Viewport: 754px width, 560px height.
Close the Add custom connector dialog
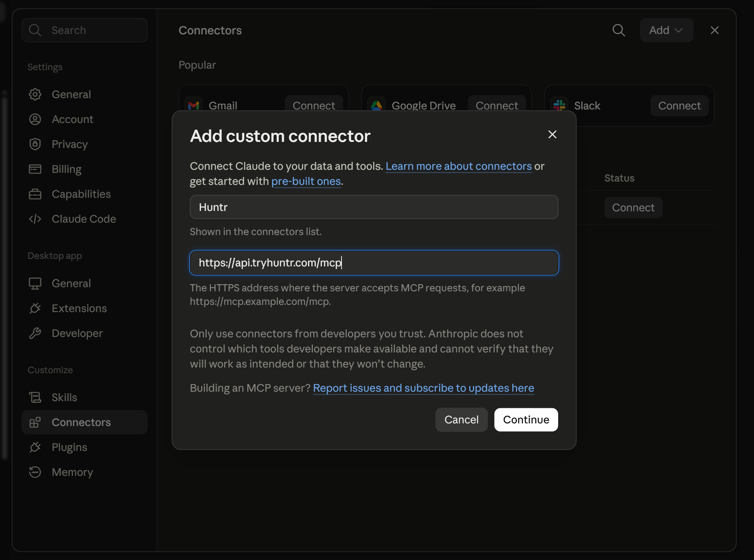coord(552,134)
